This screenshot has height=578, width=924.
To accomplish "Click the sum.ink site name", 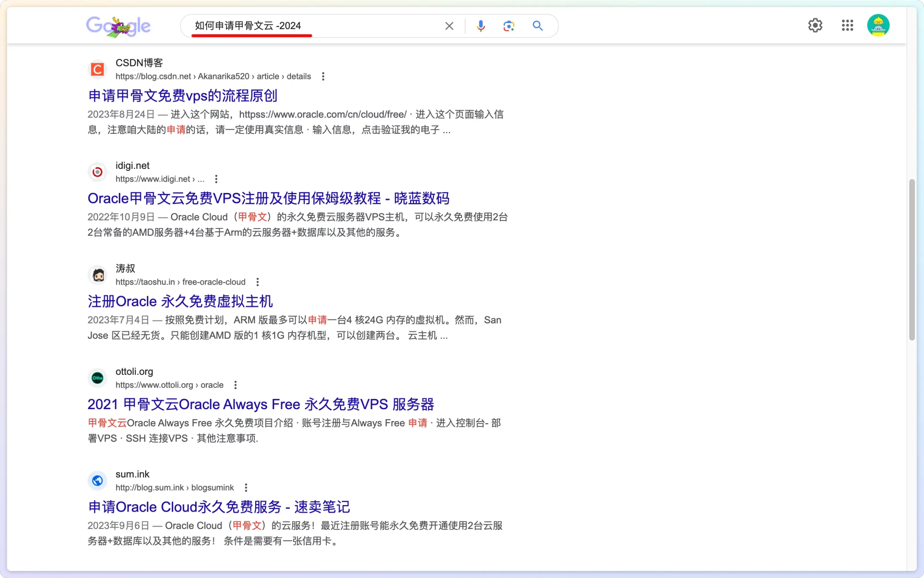I will (132, 474).
